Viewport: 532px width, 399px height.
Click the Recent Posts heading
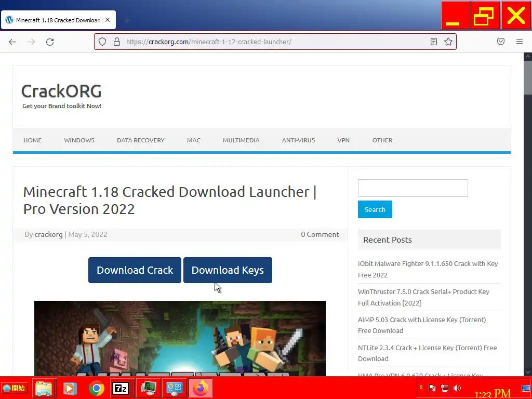(x=388, y=240)
